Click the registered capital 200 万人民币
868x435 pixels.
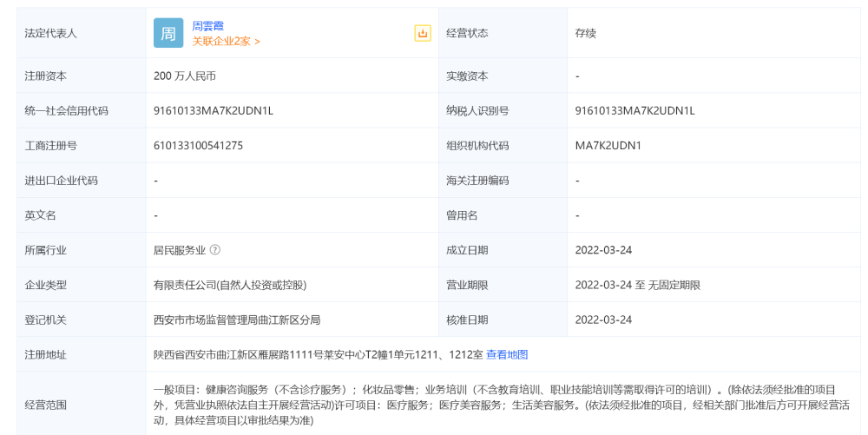coord(184,76)
